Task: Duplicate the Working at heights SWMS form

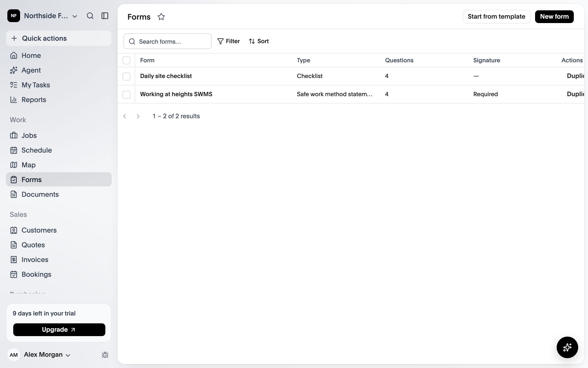Action: tap(575, 94)
